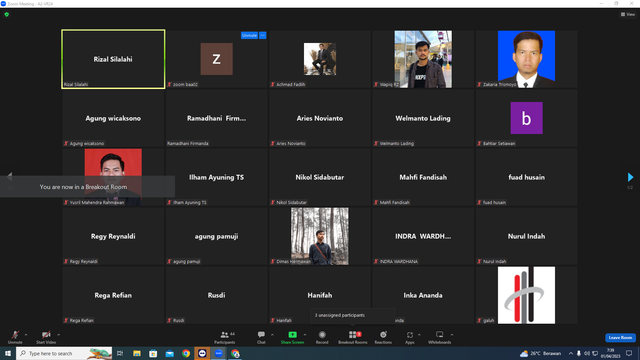Open File Explorer from taskbar
Screen dimensions: 640x360
(x=137, y=353)
